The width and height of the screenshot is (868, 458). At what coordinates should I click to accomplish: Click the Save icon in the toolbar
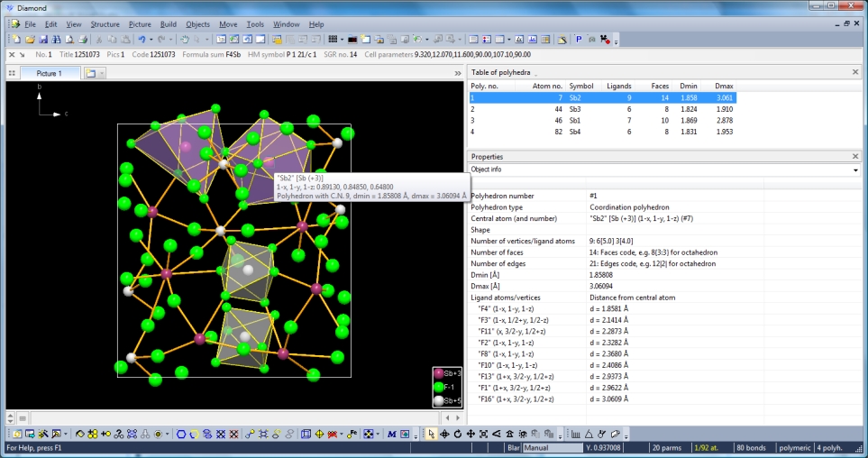point(43,40)
